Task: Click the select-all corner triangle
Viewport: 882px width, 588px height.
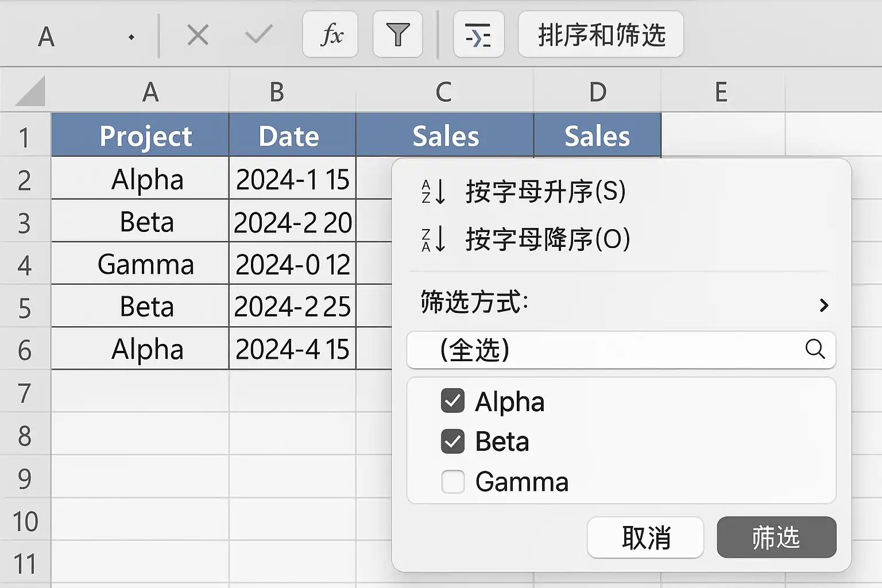Action: [x=30, y=92]
